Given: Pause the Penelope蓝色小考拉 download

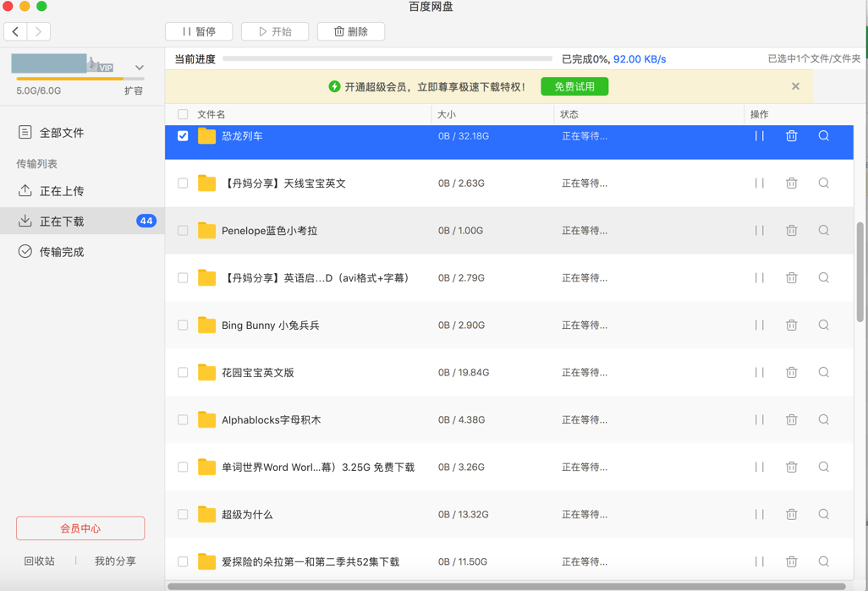Looking at the screenshot, I should click(760, 230).
